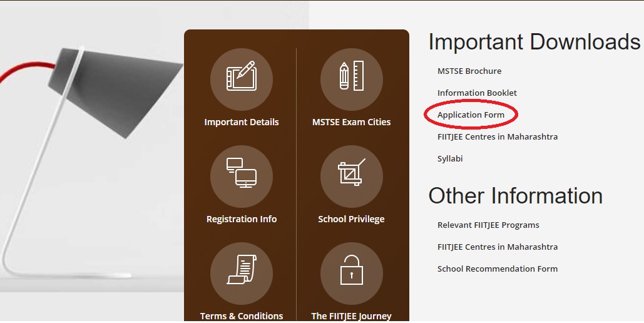The image size is (644, 323).
Task: Open the Syllabi download link
Action: pyautogui.click(x=450, y=159)
